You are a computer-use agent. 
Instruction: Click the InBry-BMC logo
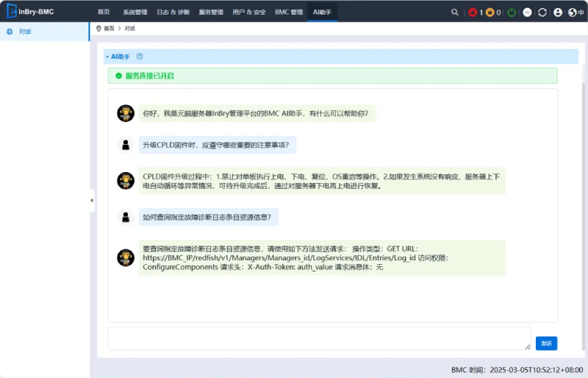(31, 12)
